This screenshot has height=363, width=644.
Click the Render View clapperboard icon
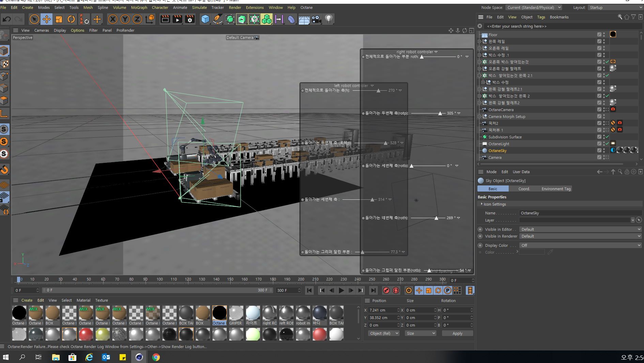click(165, 19)
